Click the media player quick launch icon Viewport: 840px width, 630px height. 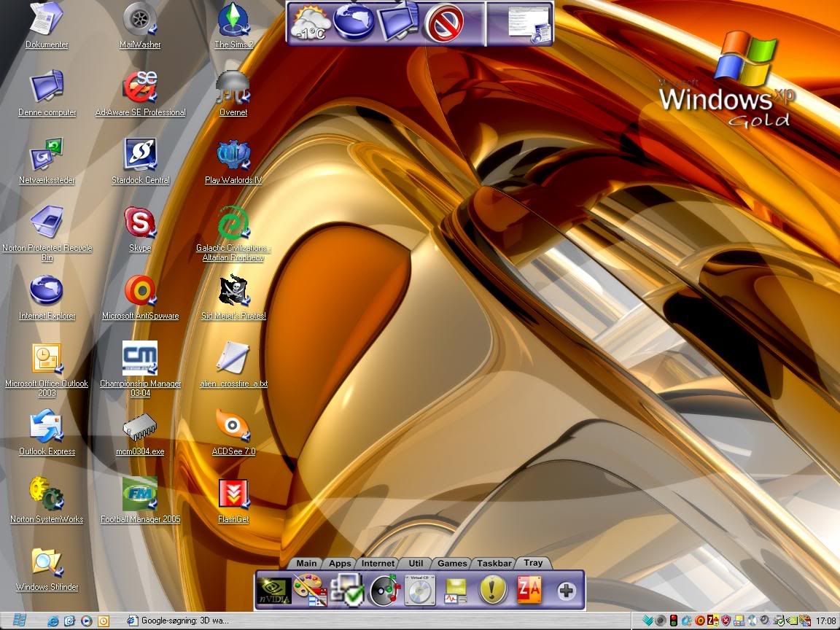(x=86, y=621)
